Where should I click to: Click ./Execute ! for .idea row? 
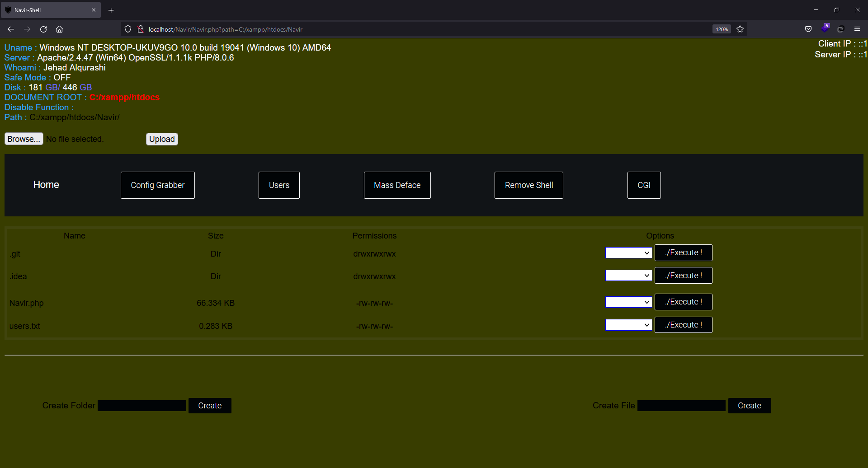tap(684, 276)
